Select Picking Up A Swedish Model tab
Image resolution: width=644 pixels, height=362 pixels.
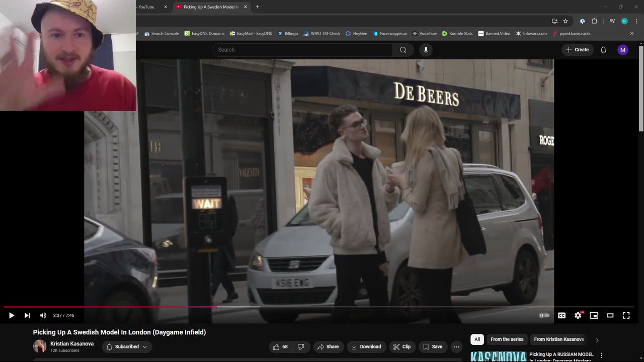(x=211, y=7)
